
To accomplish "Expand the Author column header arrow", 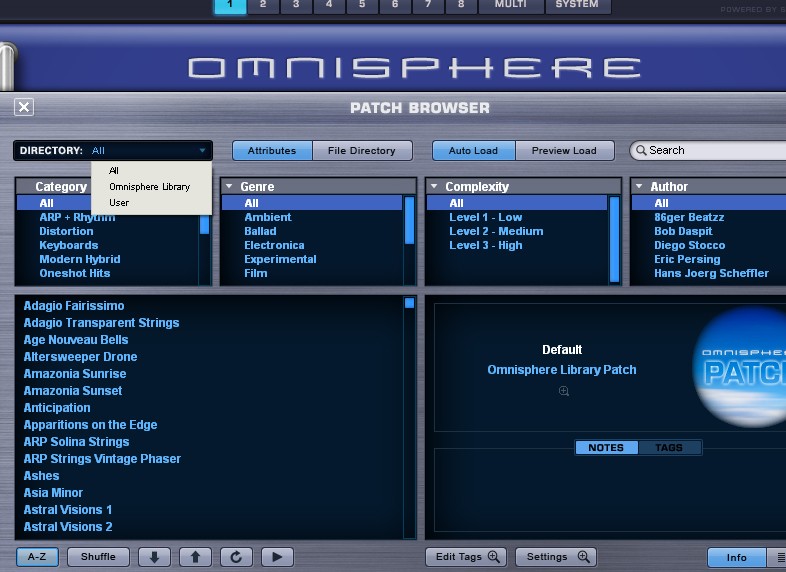I will click(639, 186).
